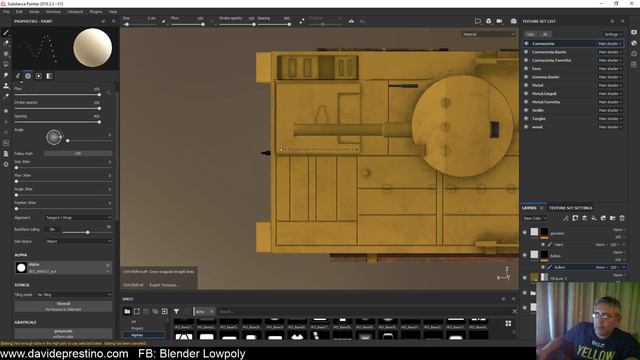Toggle visibility of Sedile texture set
Image resolution: width=640 pixels, height=360 pixels.
(x=526, y=110)
